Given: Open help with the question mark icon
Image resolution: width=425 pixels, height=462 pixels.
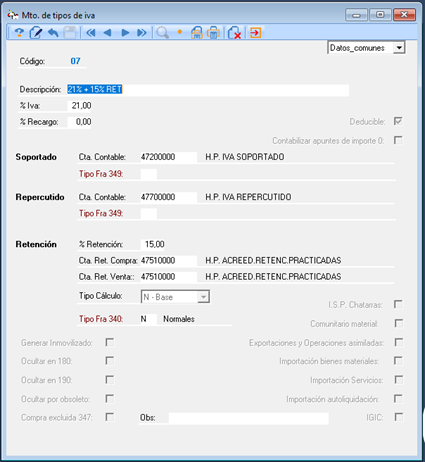Looking at the screenshot, I should point(19,33).
